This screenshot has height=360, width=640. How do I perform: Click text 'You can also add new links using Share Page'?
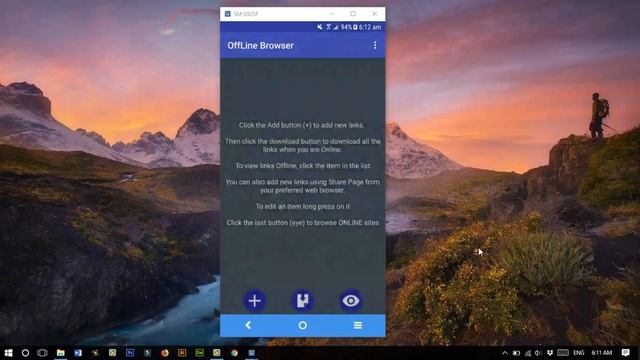tap(294, 182)
